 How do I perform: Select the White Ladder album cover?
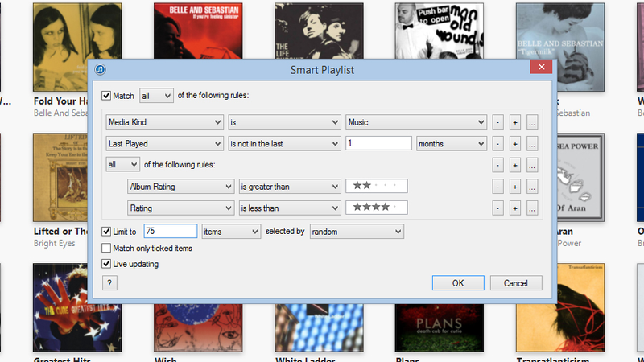319,327
